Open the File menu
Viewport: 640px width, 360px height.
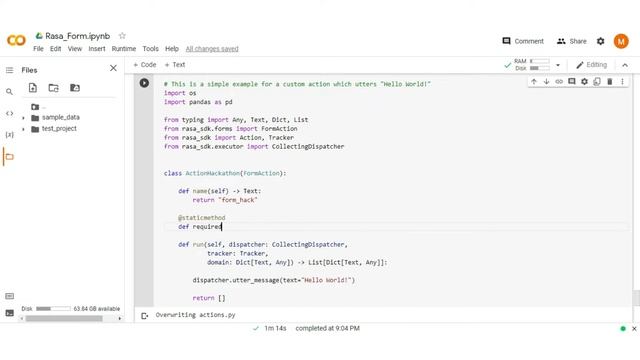(38, 49)
